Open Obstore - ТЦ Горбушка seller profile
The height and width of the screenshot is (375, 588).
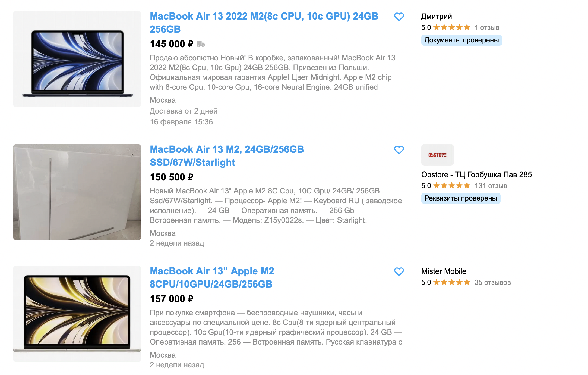coord(476,174)
